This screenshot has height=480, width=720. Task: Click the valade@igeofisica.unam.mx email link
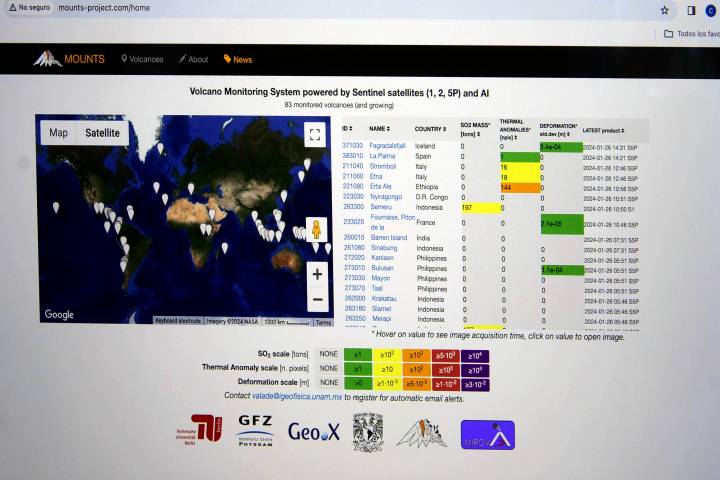point(297,396)
